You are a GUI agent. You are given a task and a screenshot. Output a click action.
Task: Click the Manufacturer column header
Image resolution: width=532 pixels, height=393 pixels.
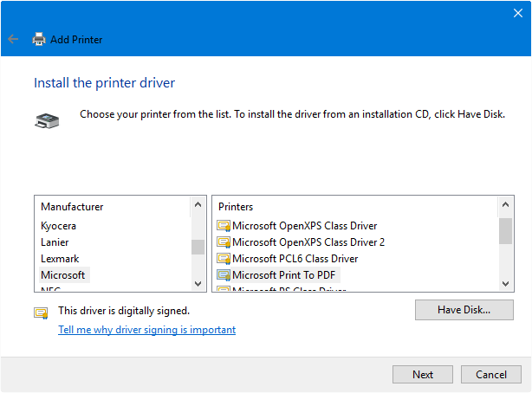(x=113, y=207)
